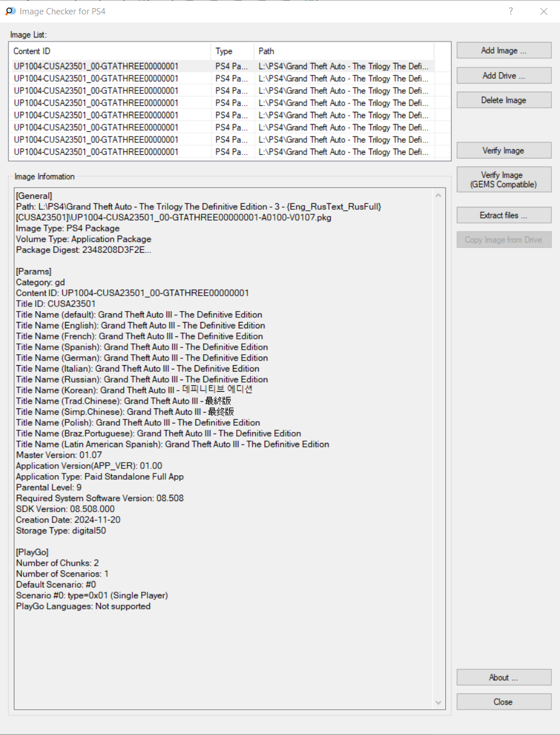Click the 'Package Digest: 2348208D3F2E...' line
Viewport: 560px width, 735px height.
coord(84,250)
